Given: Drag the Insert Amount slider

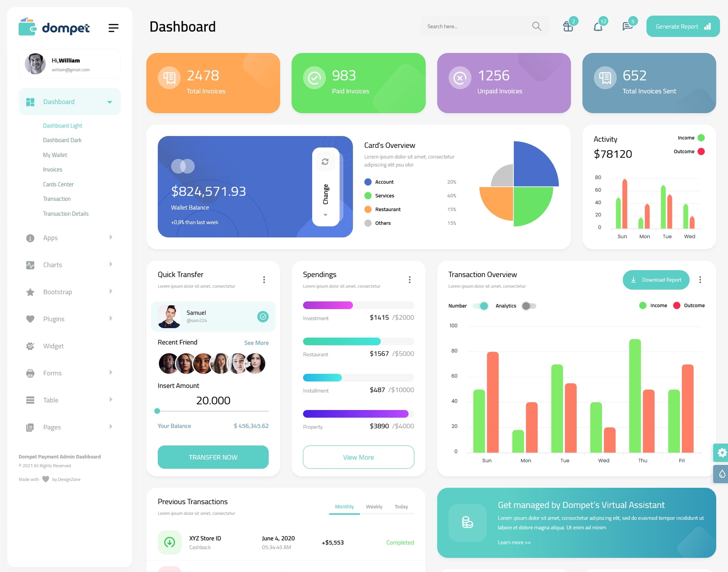Looking at the screenshot, I should 157,412.
